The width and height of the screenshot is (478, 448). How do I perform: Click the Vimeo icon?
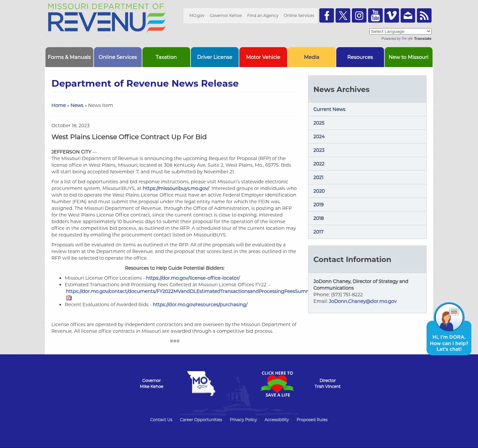[391, 15]
